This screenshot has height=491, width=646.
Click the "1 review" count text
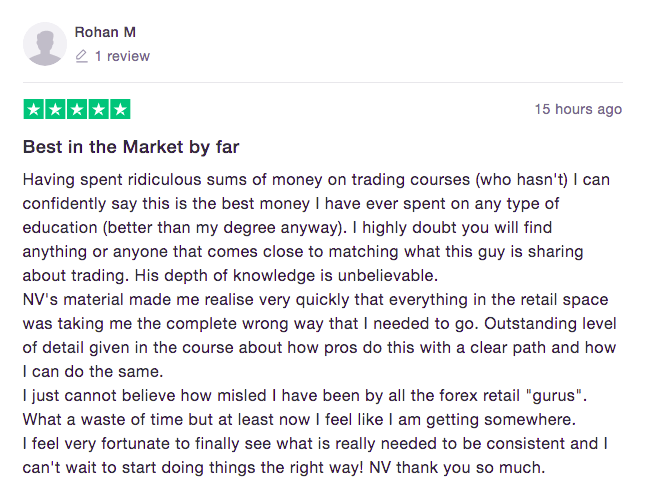[122, 57]
